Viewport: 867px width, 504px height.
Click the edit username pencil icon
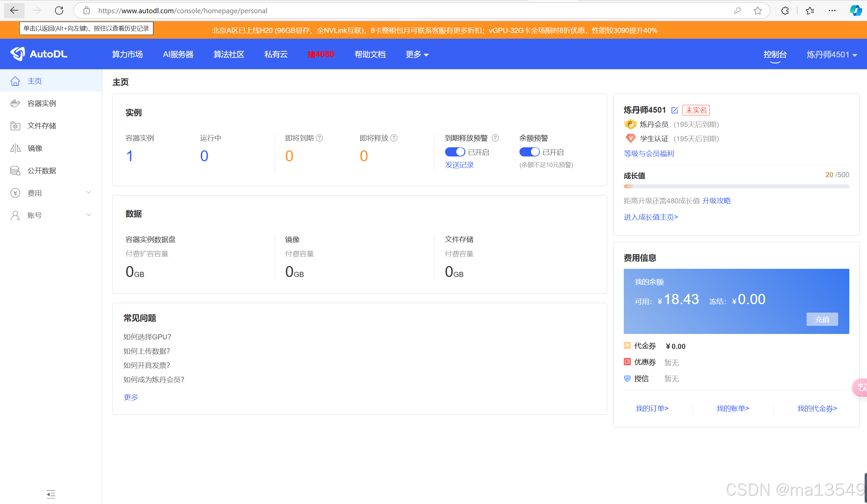click(x=674, y=110)
